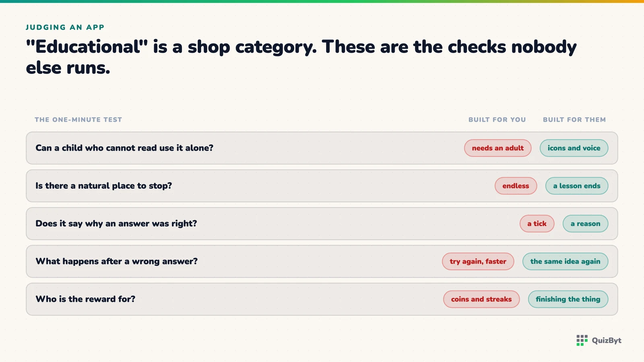This screenshot has width=644, height=362.
Task: Select the 'needs an adult' pill
Action: pos(497,148)
